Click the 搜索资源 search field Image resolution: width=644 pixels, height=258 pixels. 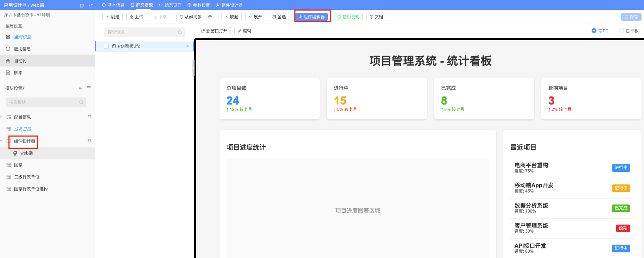(145, 32)
